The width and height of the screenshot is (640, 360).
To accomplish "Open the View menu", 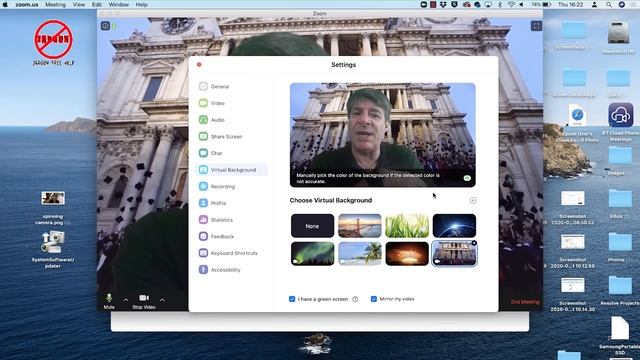I will pyautogui.click(x=79, y=4).
